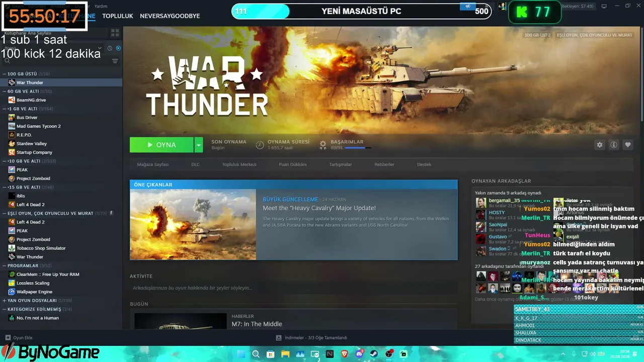Collapse the 15 GB VE ALTI category
644x362 pixels.
pyautogui.click(x=4, y=187)
